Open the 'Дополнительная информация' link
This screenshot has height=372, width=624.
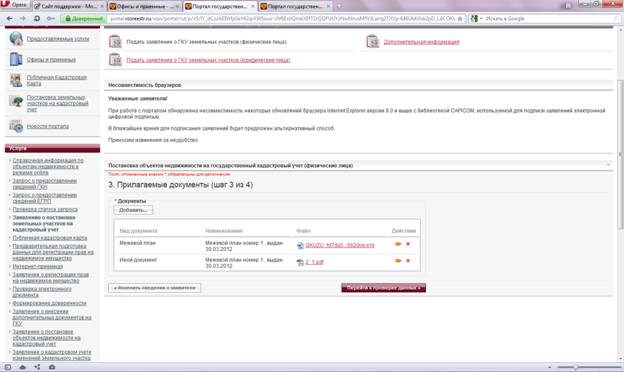tap(421, 42)
